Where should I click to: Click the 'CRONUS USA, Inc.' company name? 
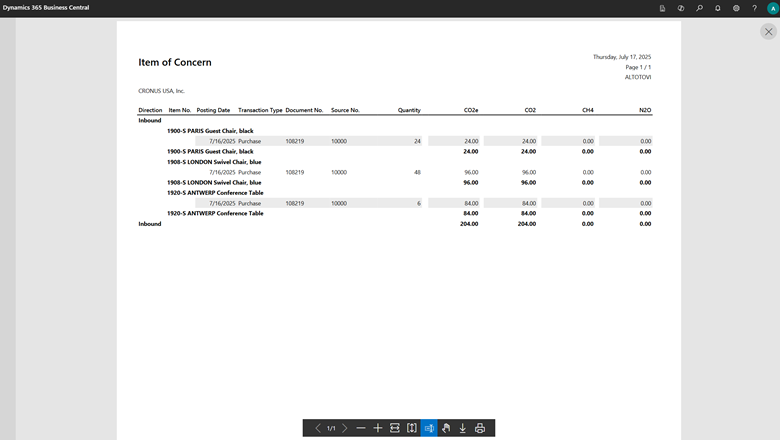[x=162, y=91]
